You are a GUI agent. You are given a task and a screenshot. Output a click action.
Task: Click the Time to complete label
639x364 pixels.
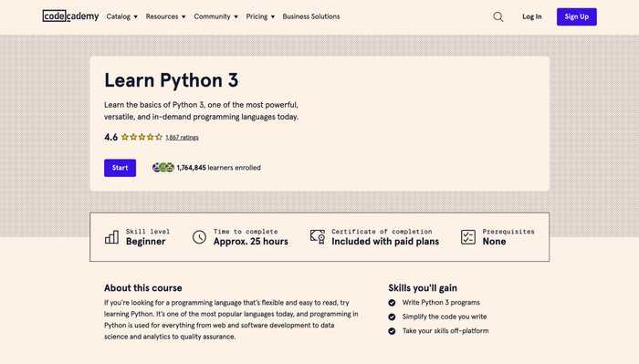tap(246, 232)
